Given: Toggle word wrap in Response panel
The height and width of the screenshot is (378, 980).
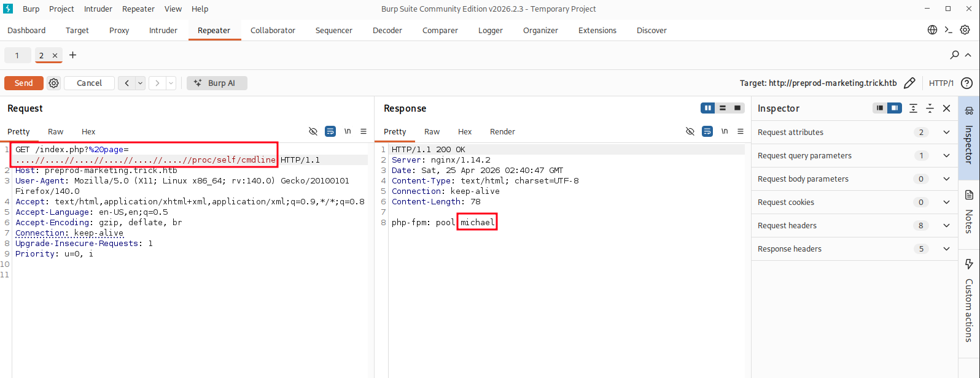Looking at the screenshot, I should point(707,131).
